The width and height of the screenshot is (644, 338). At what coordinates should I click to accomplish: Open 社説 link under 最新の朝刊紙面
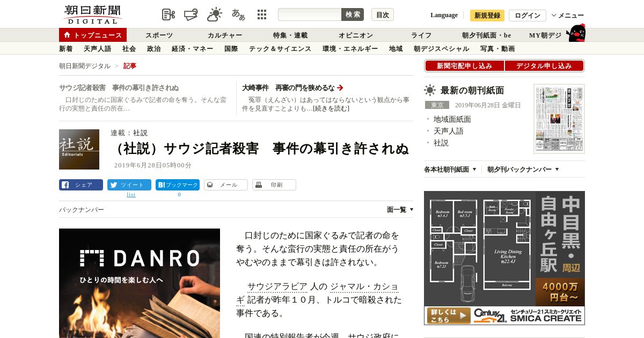[x=441, y=143]
